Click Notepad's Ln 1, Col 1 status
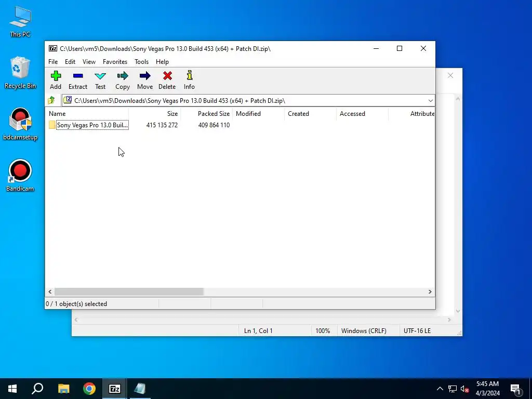Image resolution: width=532 pixels, height=399 pixels. pyautogui.click(x=258, y=331)
